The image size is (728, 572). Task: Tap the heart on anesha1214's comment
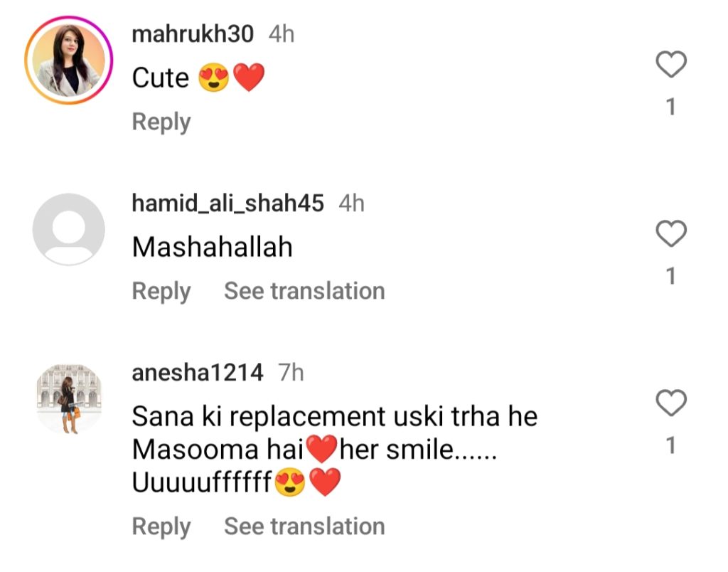coord(671,403)
